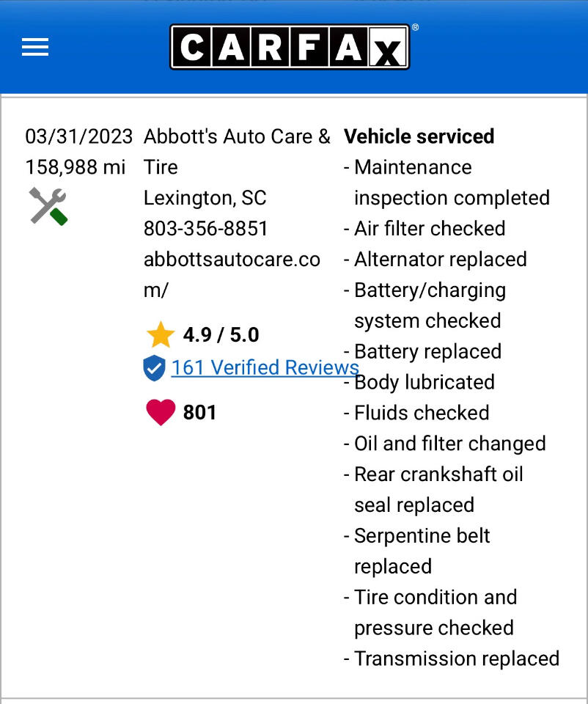This screenshot has height=704, width=588.
Task: Select the Lexington, SC location text
Action: pyautogui.click(x=205, y=198)
